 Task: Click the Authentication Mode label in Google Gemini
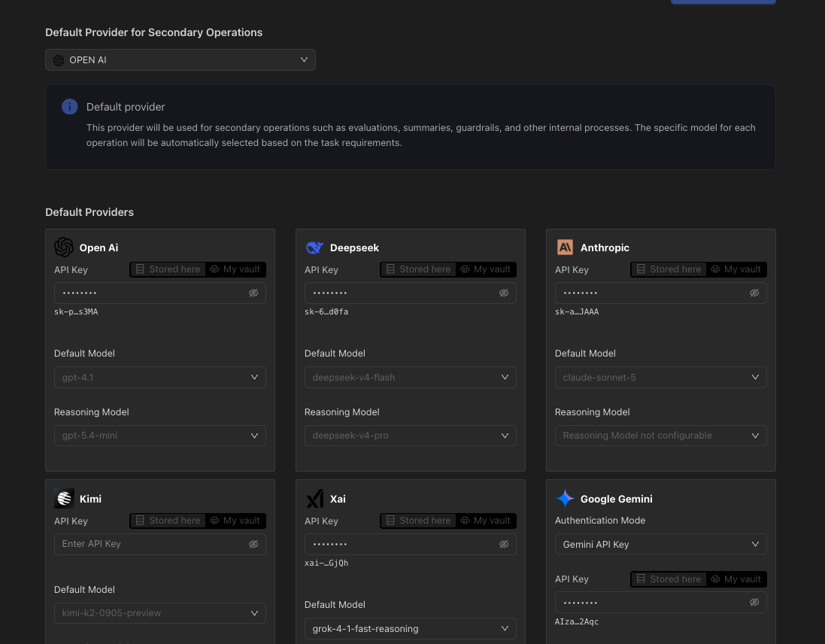[600, 521]
